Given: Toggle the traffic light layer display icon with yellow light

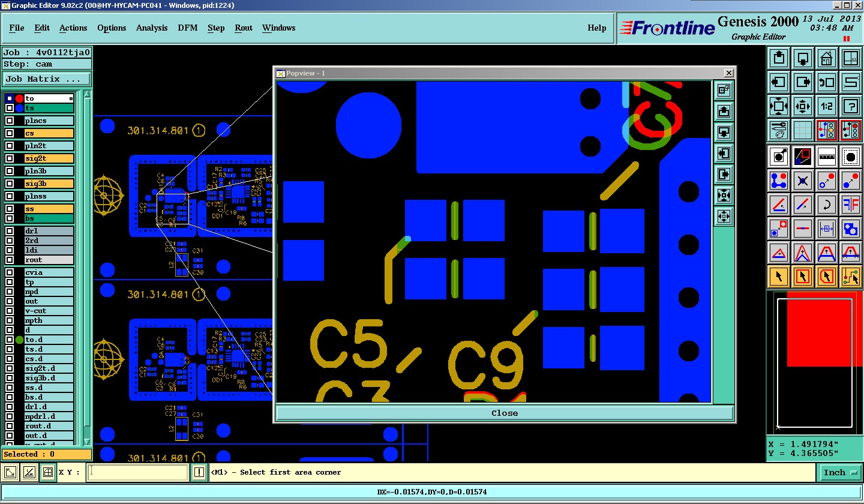Looking at the screenshot, I should [827, 130].
